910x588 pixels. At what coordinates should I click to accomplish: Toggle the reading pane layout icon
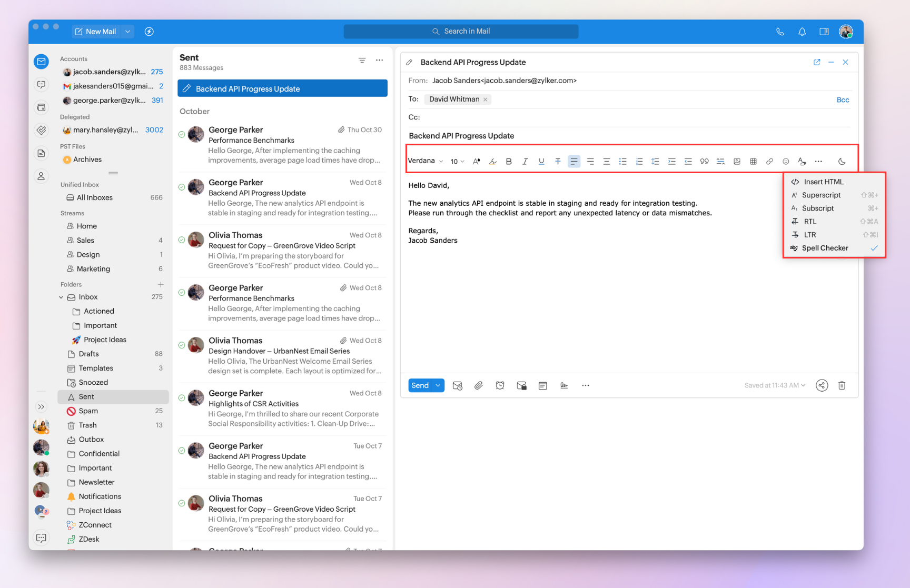[824, 32]
